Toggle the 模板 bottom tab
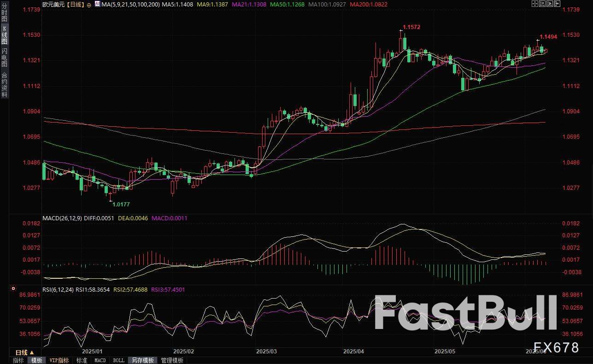The height and width of the screenshot is (364, 593). point(37,360)
